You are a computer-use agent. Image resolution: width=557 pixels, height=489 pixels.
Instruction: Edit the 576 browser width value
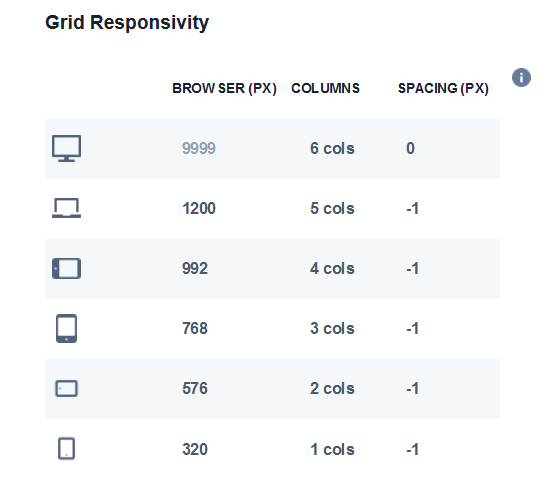[195, 389]
